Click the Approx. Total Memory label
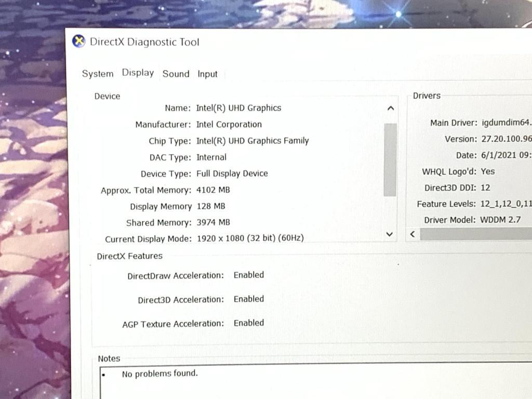532x399 pixels. (146, 190)
